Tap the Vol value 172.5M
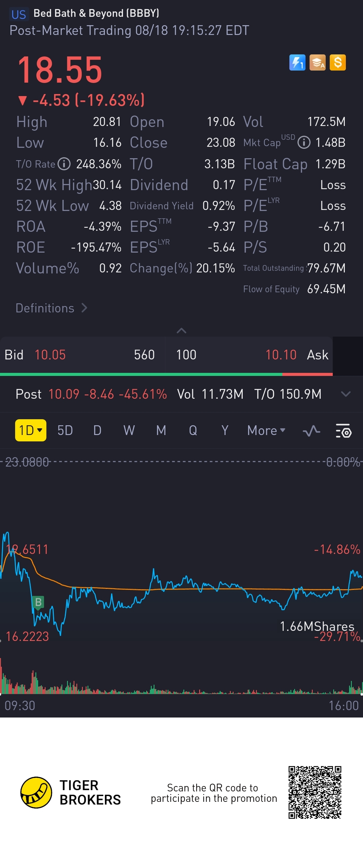This screenshot has height=868, width=363. 326,122
